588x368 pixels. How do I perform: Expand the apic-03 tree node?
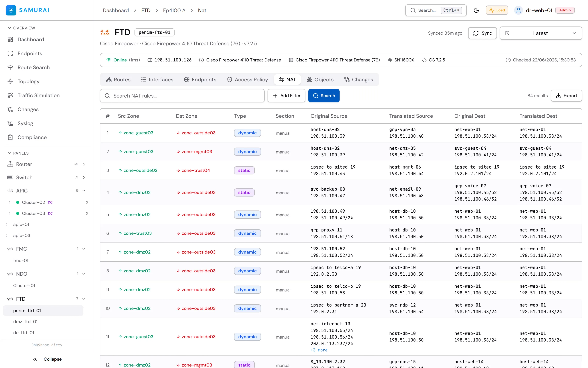click(7, 236)
